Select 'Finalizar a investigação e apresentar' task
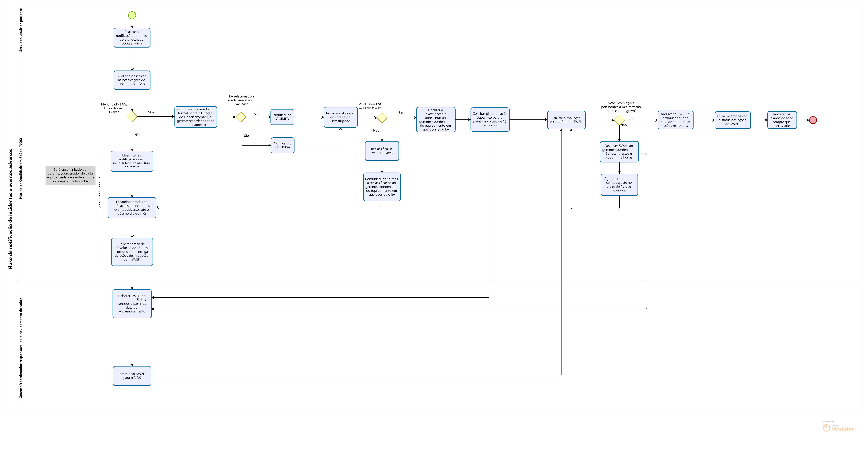The width and height of the screenshot is (868, 452). (x=436, y=119)
